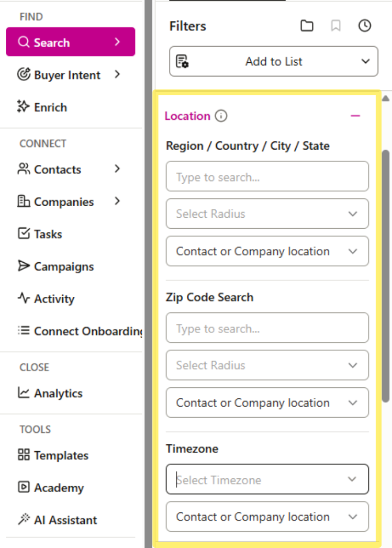Collapse the Location filter section
The image size is (392, 548).
[355, 116]
